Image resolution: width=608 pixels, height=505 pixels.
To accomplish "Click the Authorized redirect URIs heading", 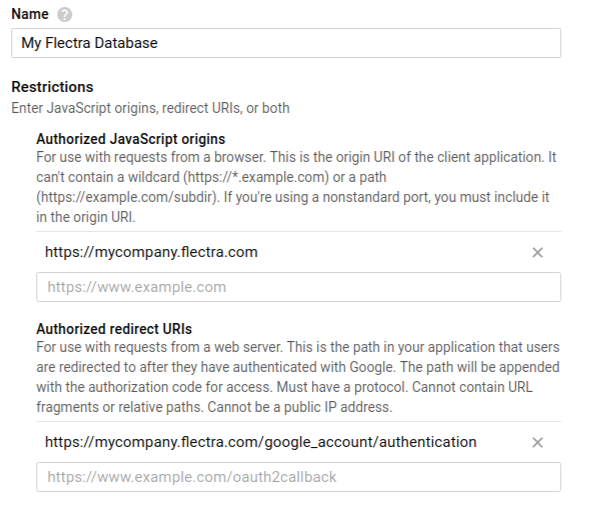I will 114,329.
